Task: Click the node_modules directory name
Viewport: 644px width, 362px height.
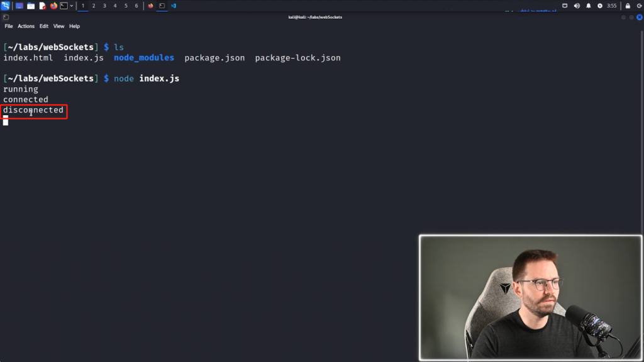Action: click(144, 58)
